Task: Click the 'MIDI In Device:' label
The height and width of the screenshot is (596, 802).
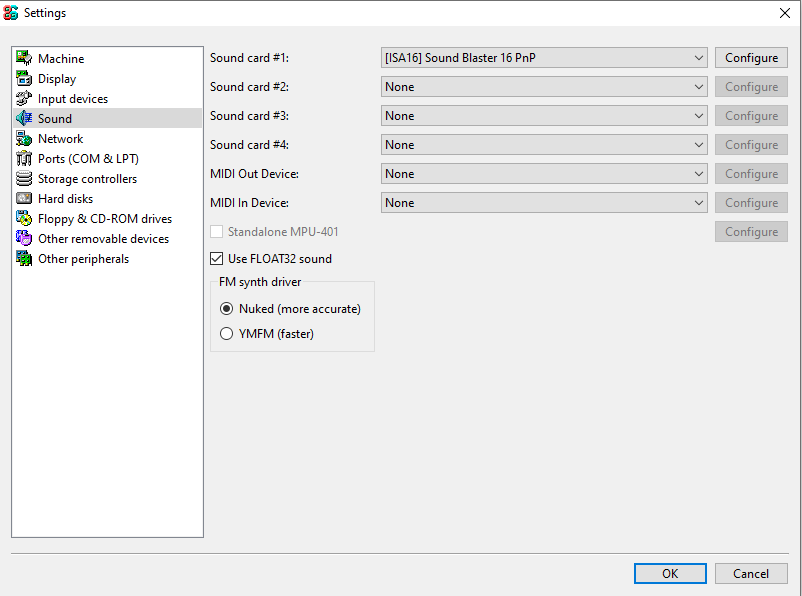Action: [x=249, y=203]
